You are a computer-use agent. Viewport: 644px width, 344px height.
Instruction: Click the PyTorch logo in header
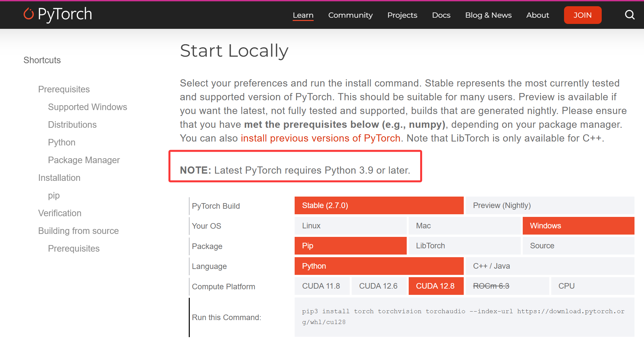pyautogui.click(x=58, y=14)
